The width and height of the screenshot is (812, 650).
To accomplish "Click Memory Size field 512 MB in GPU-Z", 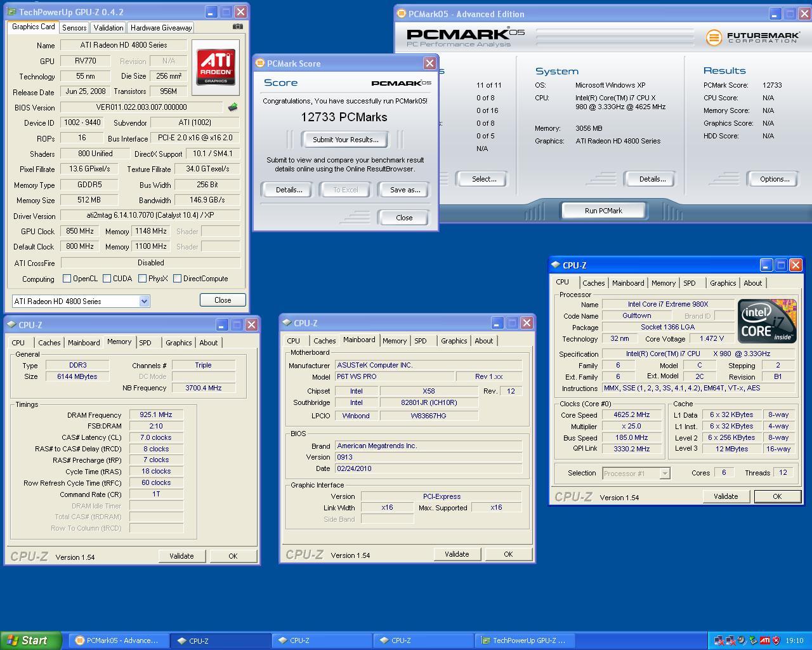I will pyautogui.click(x=89, y=200).
